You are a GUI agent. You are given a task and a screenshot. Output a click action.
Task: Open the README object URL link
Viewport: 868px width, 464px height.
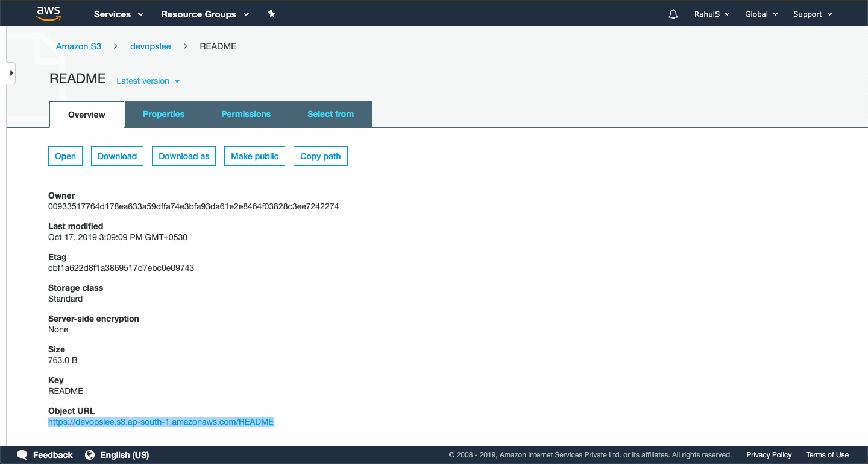[161, 422]
